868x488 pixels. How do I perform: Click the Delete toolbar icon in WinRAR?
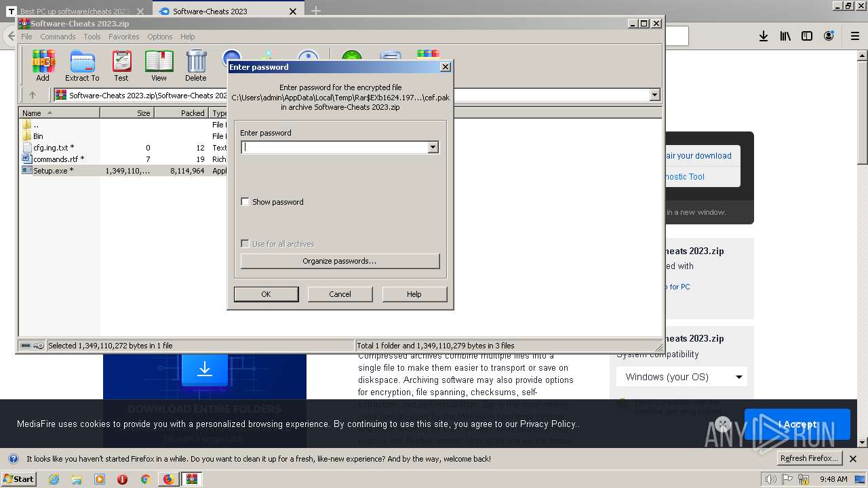(196, 66)
